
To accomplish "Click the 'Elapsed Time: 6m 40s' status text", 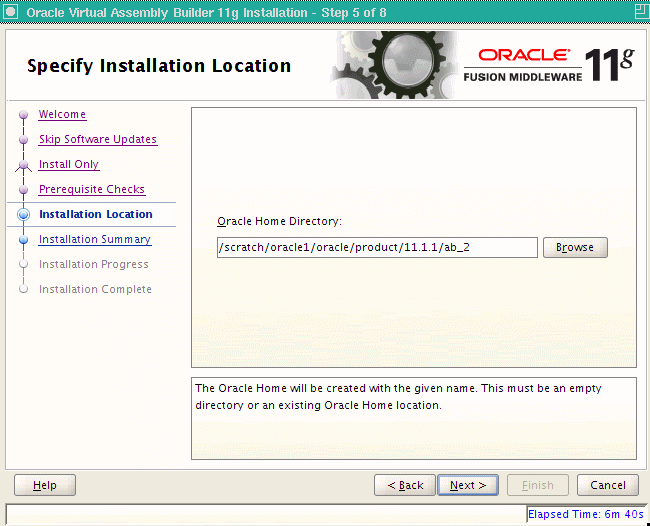I will (586, 514).
